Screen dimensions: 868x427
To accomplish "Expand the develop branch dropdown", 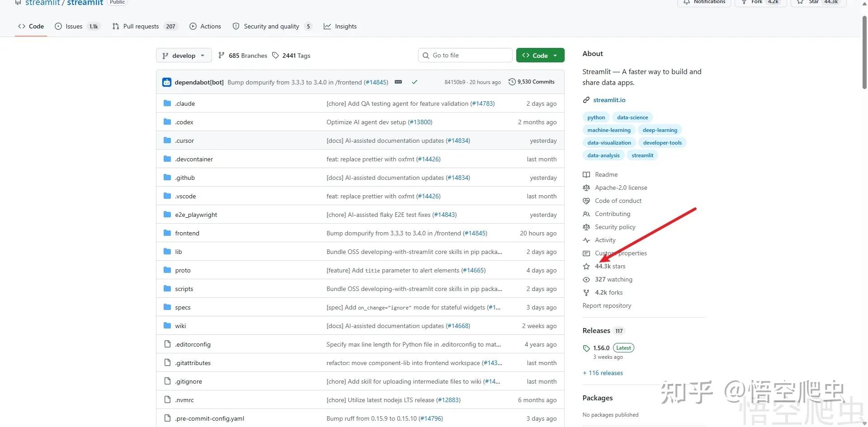I will [x=184, y=56].
